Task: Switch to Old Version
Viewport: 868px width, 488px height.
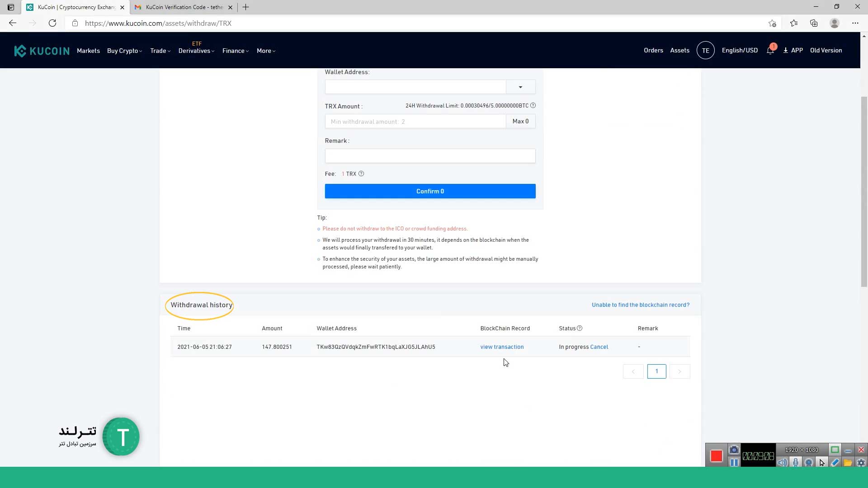Action: coord(826,50)
